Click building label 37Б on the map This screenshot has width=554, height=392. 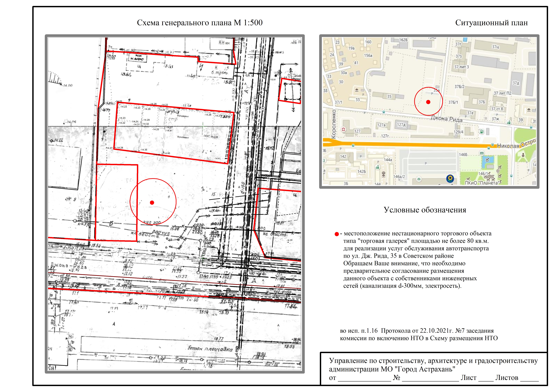point(482,102)
